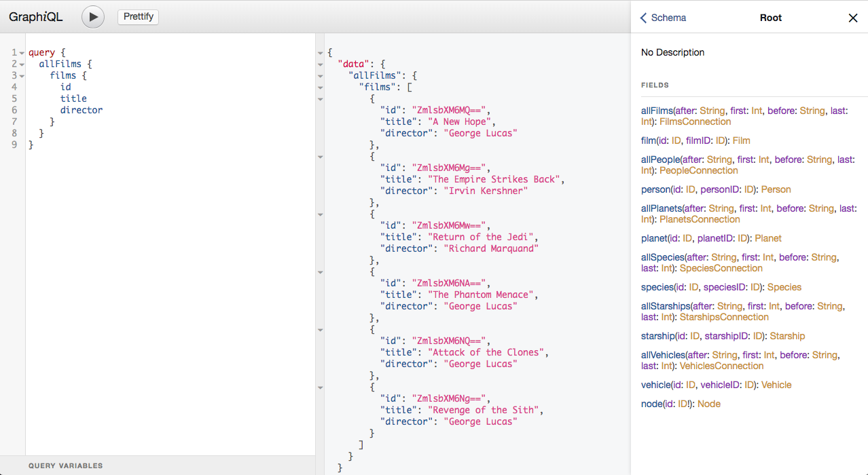This screenshot has width=868, height=475.
Task: Click the "ZmlsbXM6NA==" id value
Action: tap(448, 284)
